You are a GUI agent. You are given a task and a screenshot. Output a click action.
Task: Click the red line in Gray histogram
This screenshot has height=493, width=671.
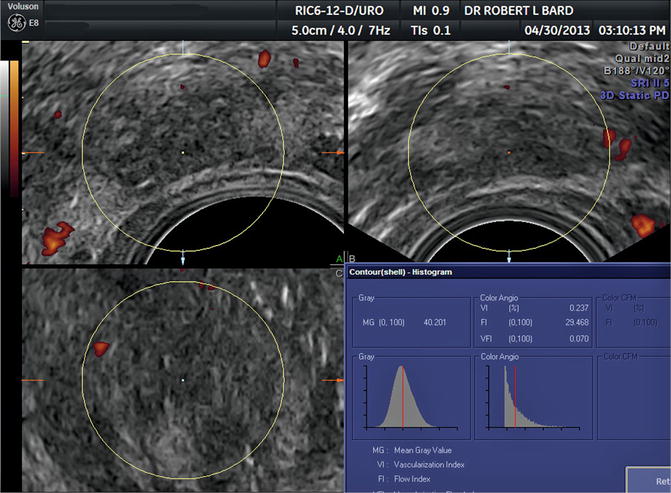402,398
